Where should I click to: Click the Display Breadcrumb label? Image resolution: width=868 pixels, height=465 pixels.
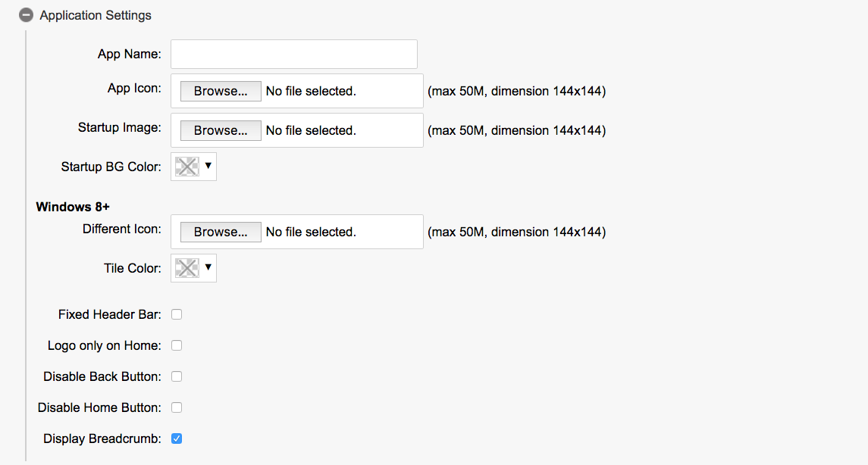click(102, 438)
